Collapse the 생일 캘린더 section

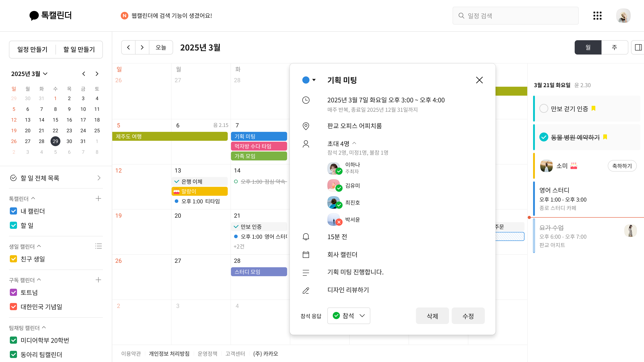[x=39, y=246]
